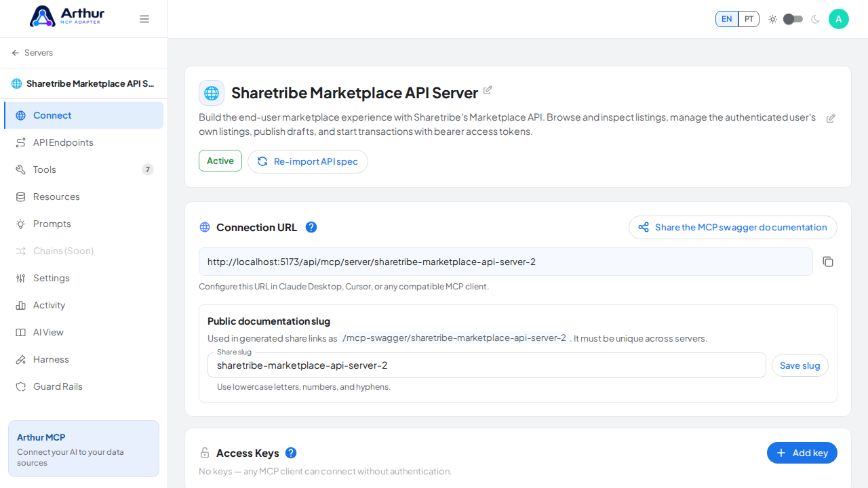Click the Save slug button
Image resolution: width=868 pixels, height=488 pixels.
(800, 365)
